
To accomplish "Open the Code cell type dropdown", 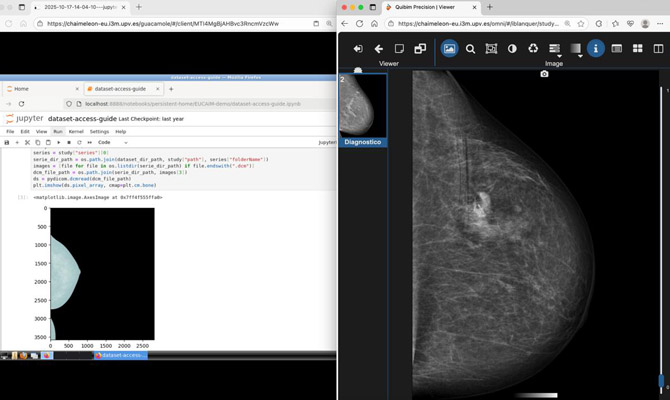I will pos(112,142).
